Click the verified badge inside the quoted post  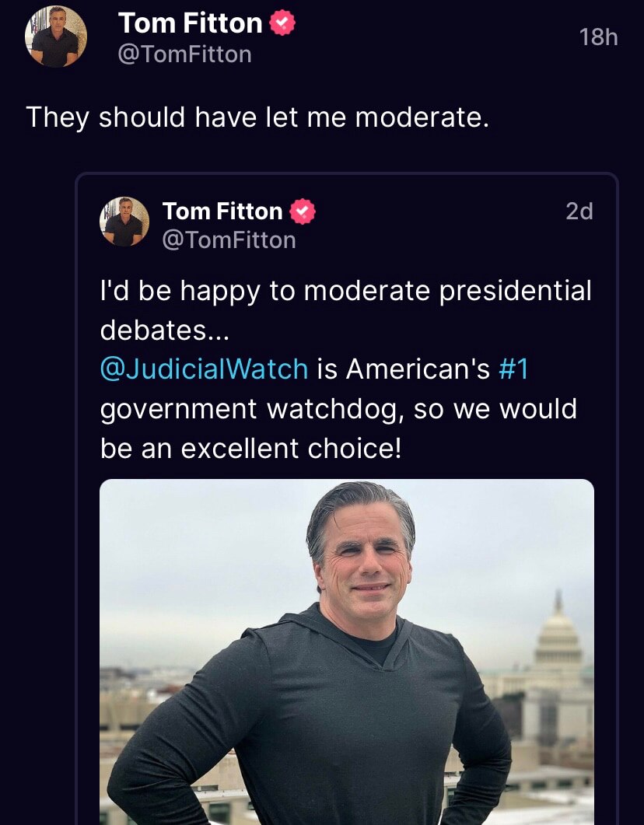[x=303, y=211]
